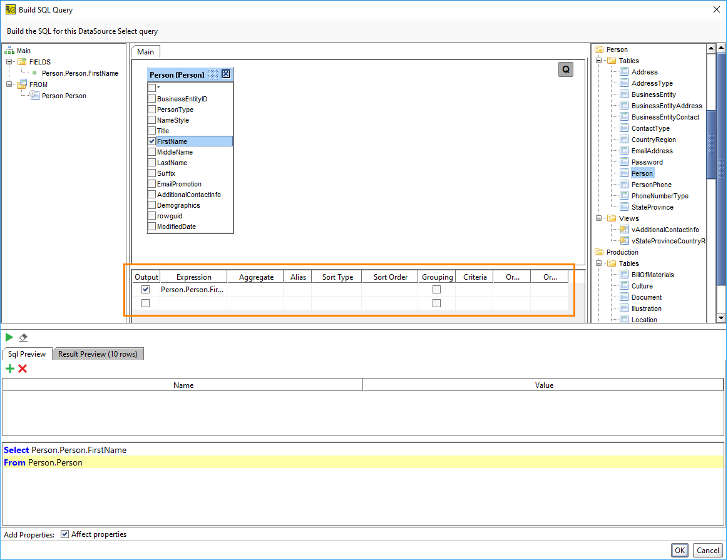This screenshot has height=560, width=728.
Task: Click the Criteria column header
Action: (x=474, y=277)
